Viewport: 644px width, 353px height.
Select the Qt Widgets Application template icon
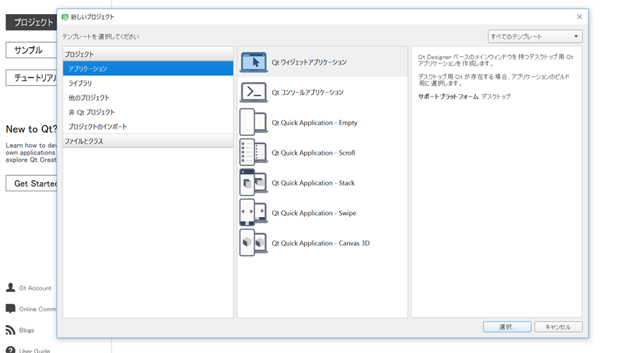pos(253,63)
